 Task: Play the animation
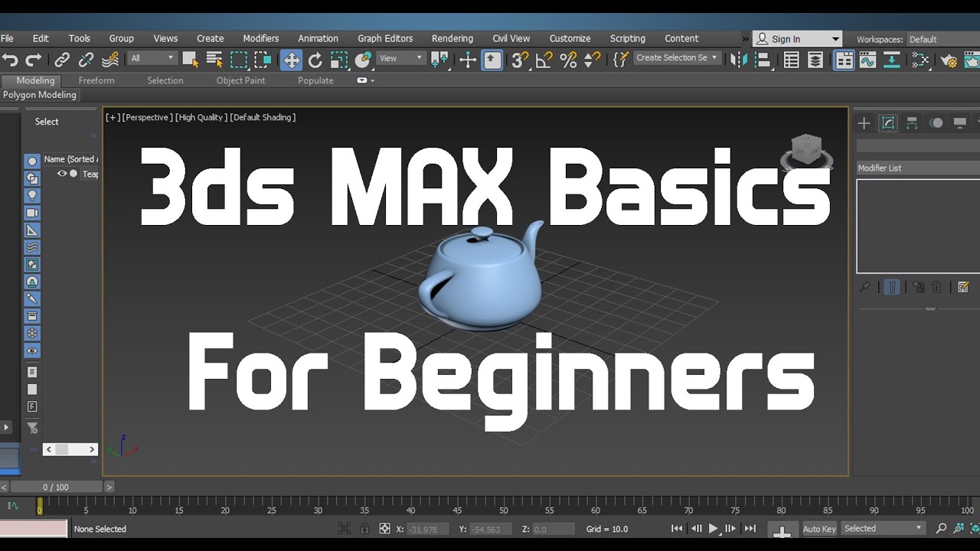(714, 528)
